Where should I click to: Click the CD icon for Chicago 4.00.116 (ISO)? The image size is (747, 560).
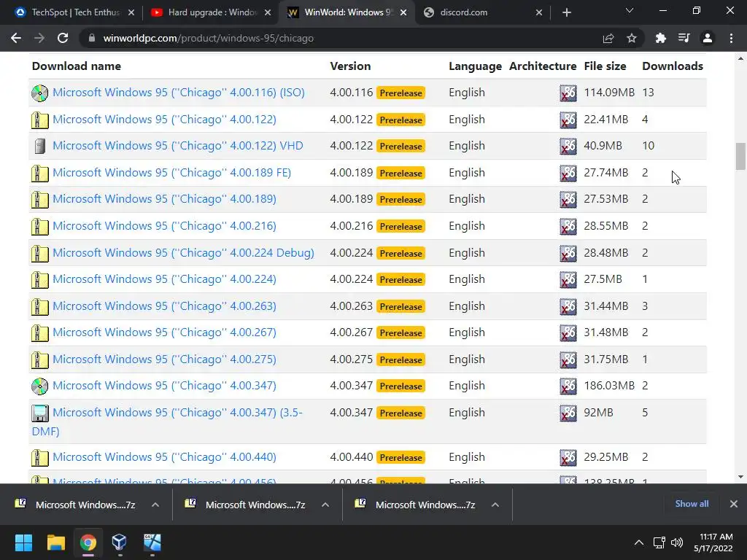pyautogui.click(x=40, y=93)
